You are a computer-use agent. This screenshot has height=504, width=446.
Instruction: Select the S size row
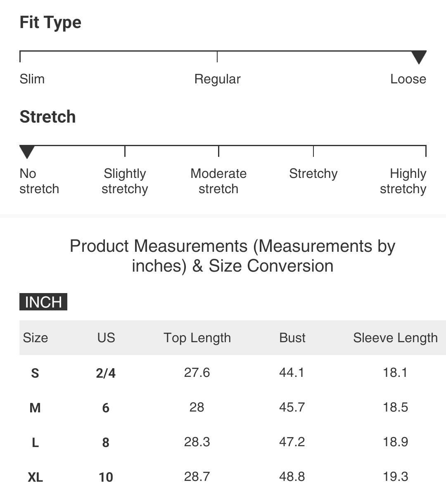tap(232, 373)
